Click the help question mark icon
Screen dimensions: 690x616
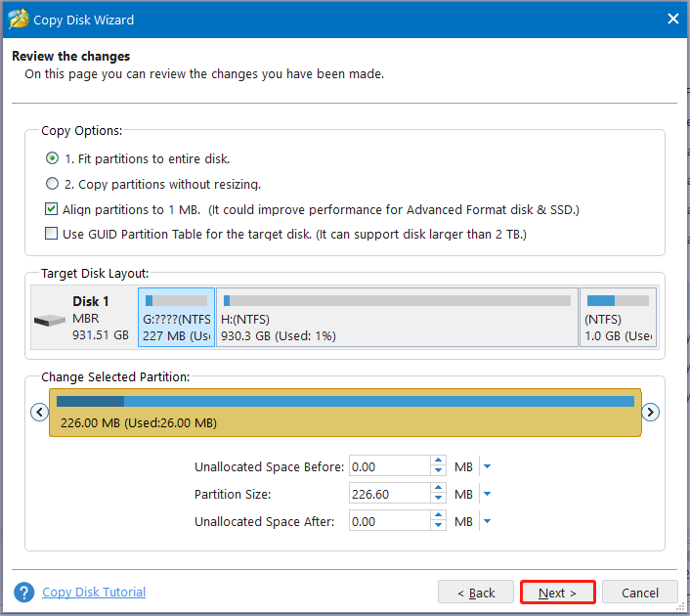tap(24, 592)
